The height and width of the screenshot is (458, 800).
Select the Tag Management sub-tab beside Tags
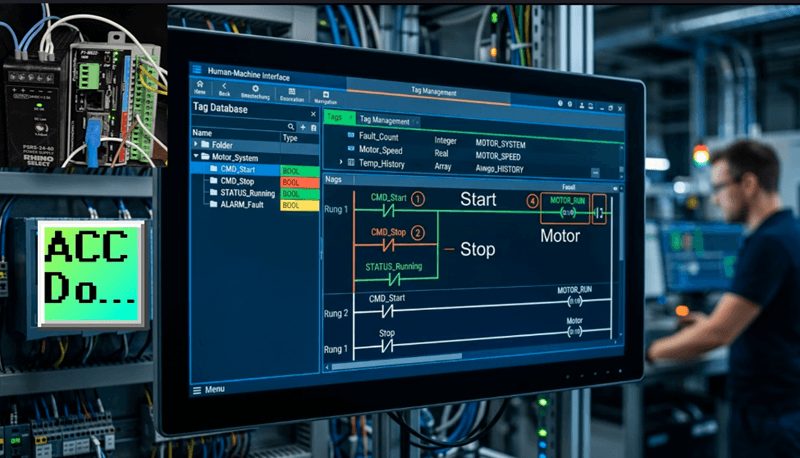coord(385,121)
